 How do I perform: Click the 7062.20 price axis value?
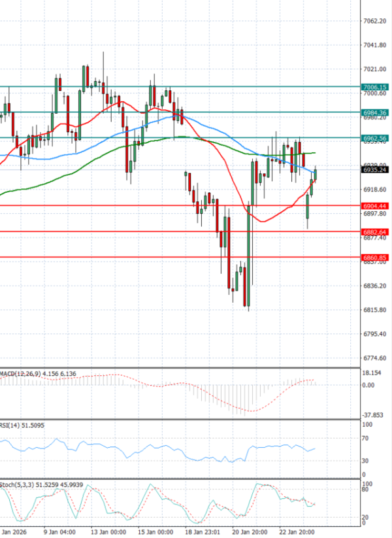point(374,21)
